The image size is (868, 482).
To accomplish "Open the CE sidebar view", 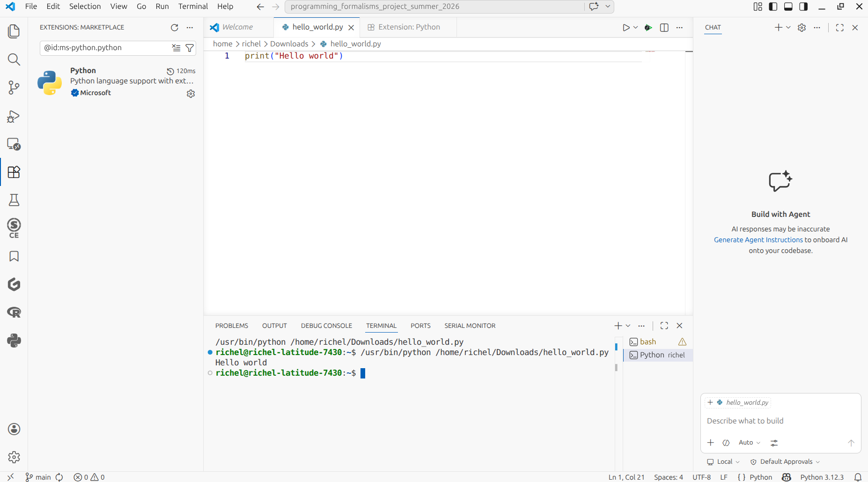I will [x=14, y=228].
